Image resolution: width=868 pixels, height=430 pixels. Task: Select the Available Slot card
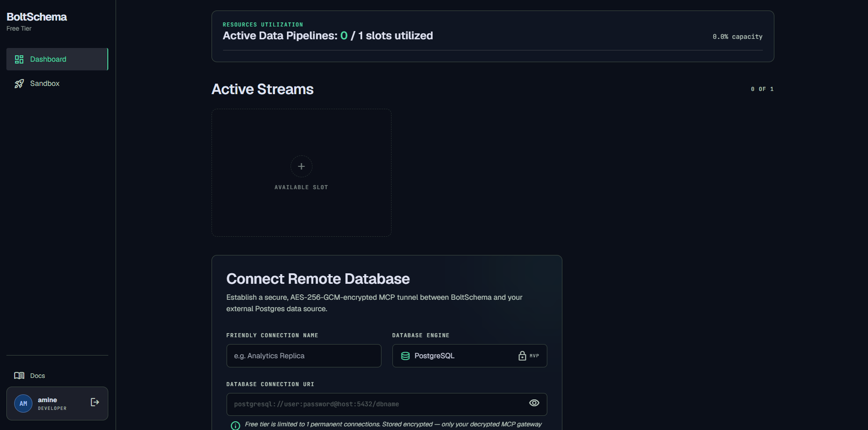pos(302,173)
